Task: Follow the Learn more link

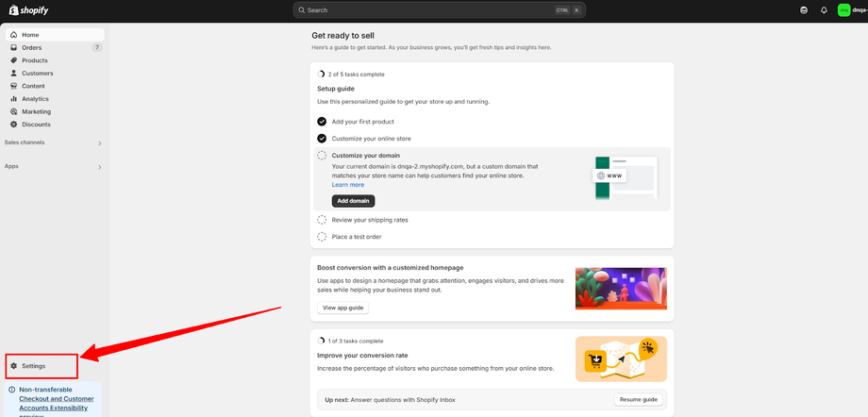Action: pyautogui.click(x=347, y=185)
